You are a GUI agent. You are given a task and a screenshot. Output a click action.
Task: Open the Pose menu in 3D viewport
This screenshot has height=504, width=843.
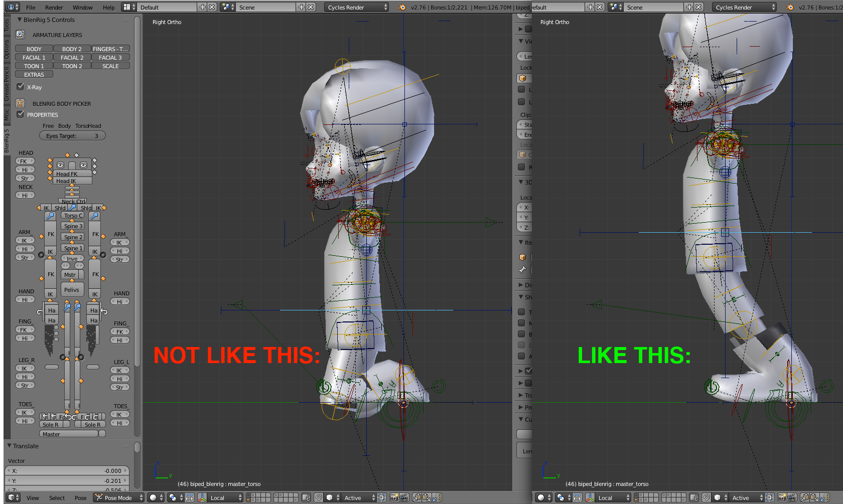pos(80,497)
